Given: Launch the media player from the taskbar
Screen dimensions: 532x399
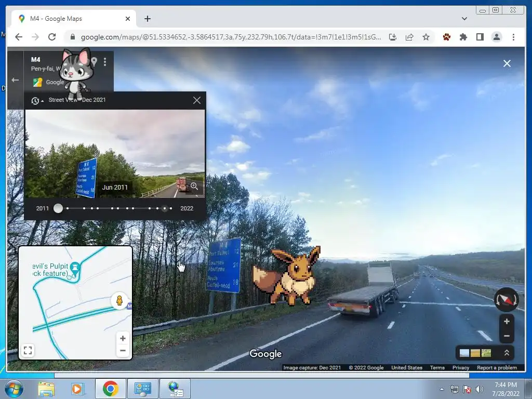Looking at the screenshot, I should pyautogui.click(x=77, y=389).
